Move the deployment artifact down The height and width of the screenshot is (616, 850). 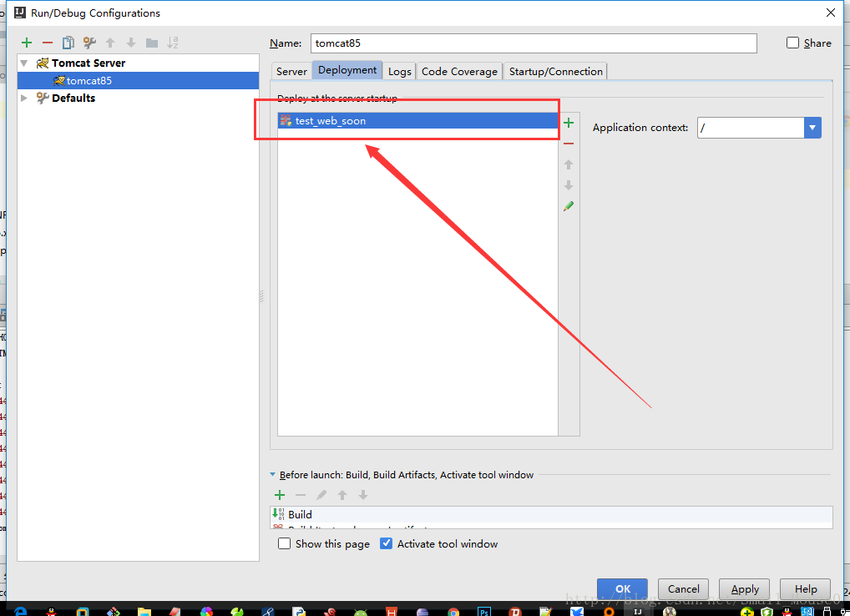click(x=568, y=185)
